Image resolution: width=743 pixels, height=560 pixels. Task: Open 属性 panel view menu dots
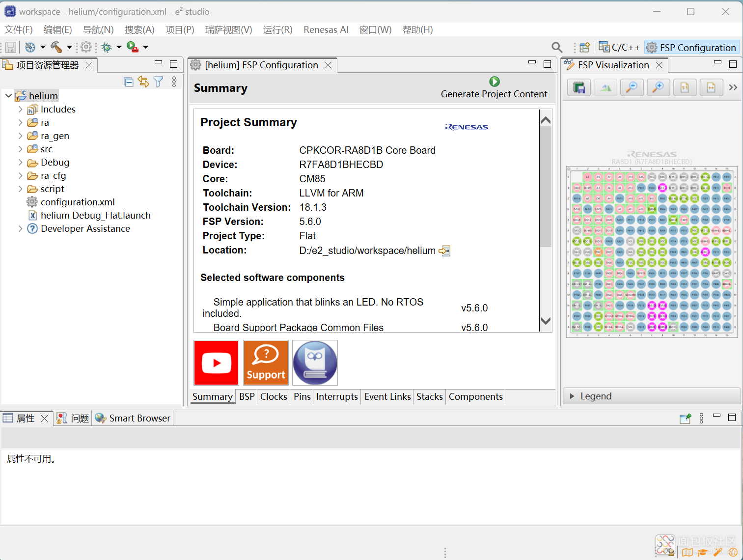click(701, 418)
